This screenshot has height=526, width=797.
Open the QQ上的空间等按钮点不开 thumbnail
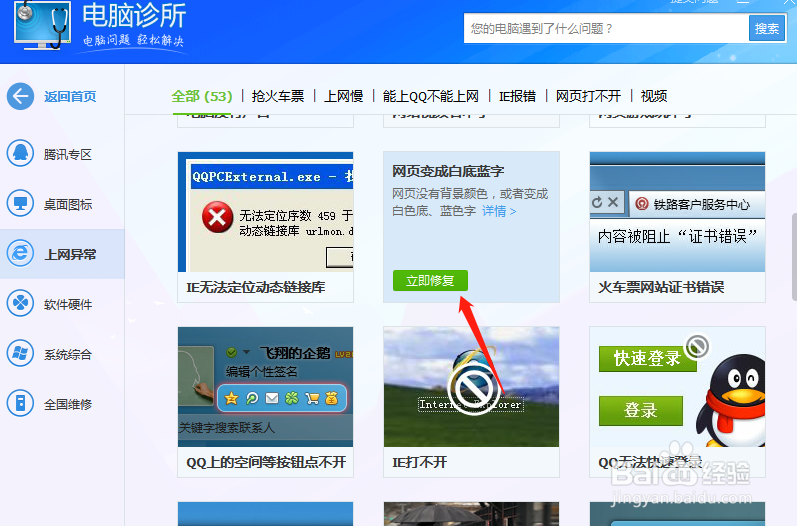(265, 387)
